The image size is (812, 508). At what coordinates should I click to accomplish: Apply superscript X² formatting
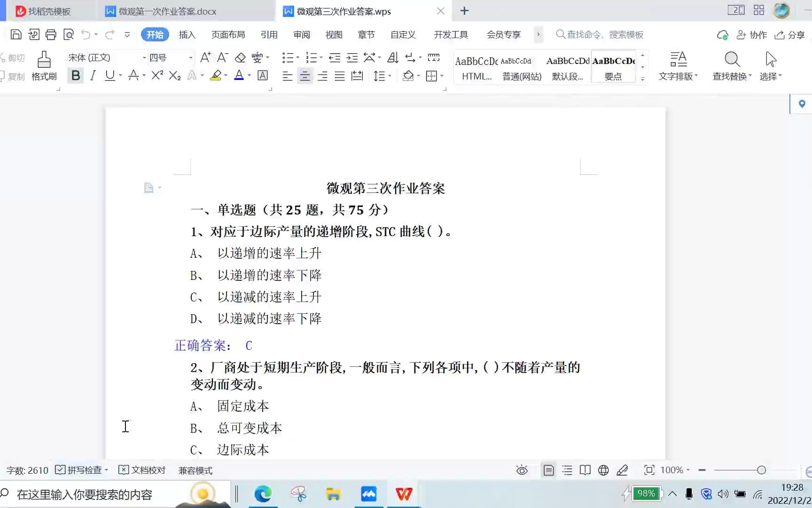(x=157, y=75)
